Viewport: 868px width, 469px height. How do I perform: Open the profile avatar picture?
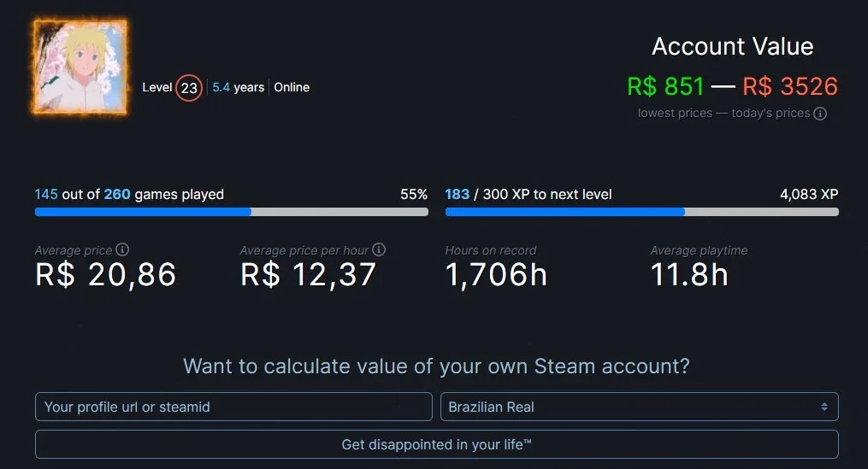pyautogui.click(x=80, y=67)
